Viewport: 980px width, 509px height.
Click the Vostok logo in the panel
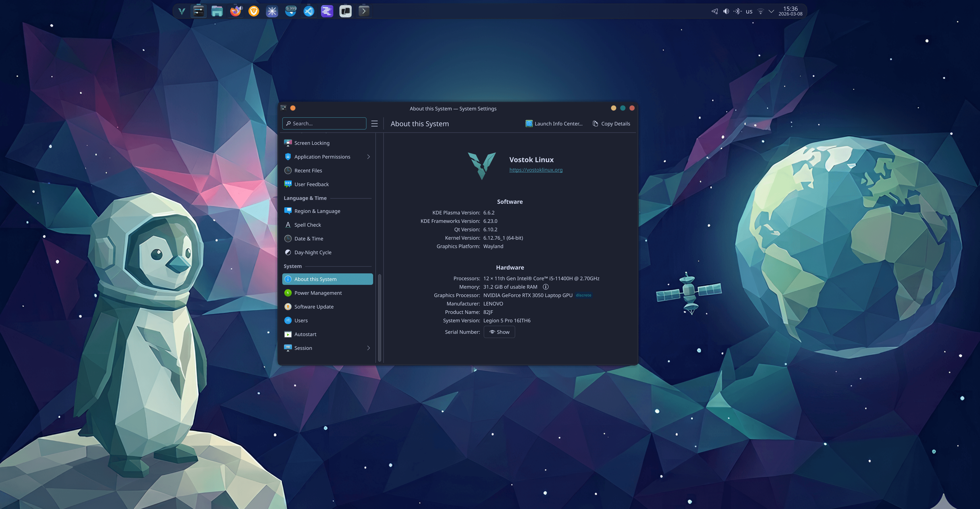(x=181, y=11)
